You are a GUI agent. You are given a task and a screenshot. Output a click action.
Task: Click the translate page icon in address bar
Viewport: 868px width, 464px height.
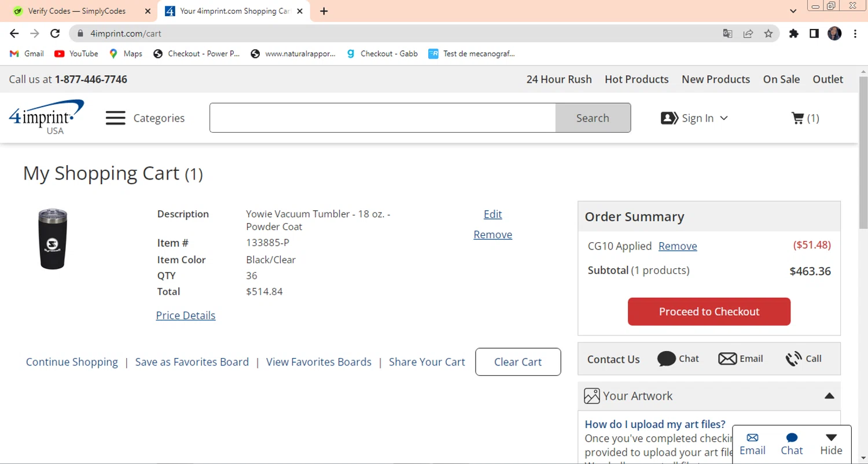point(728,34)
